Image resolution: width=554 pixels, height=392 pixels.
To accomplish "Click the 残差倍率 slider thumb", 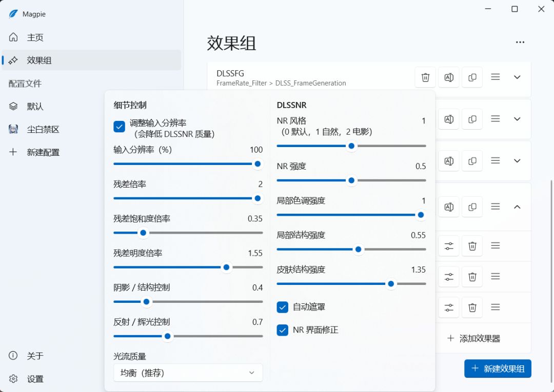I will [x=258, y=198].
